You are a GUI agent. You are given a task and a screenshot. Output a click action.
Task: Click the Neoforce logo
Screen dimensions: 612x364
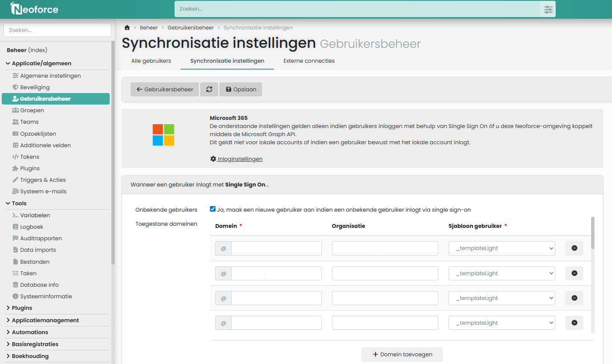click(35, 9)
